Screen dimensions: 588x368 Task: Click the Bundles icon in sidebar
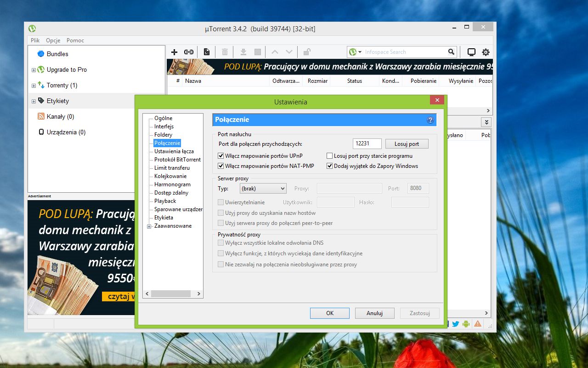pos(41,54)
